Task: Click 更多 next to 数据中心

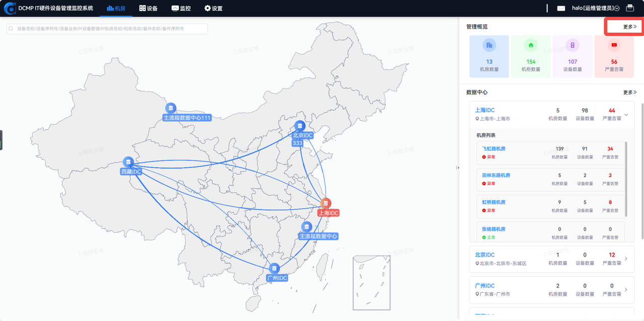Action: [x=630, y=93]
